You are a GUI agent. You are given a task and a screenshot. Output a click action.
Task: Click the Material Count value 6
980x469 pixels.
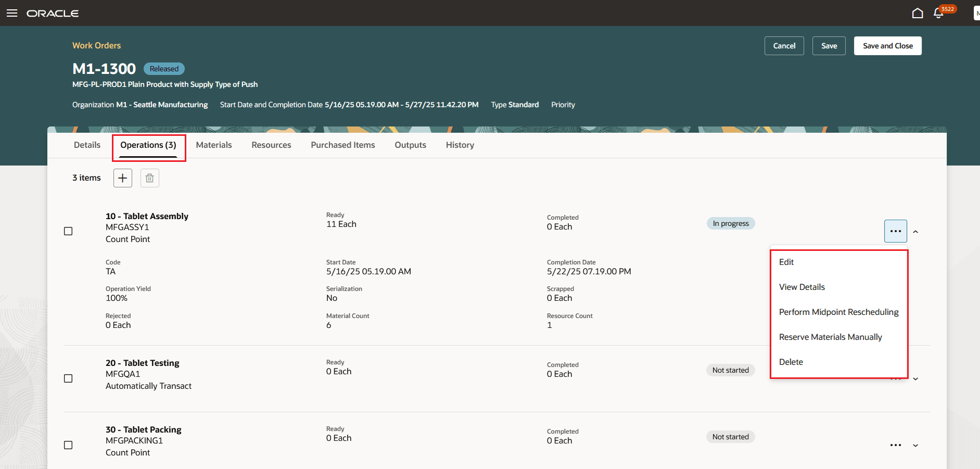click(x=329, y=325)
